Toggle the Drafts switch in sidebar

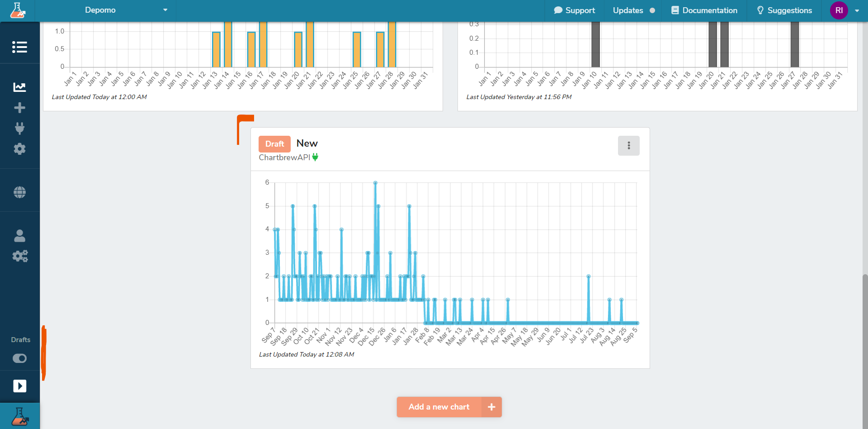coord(19,358)
